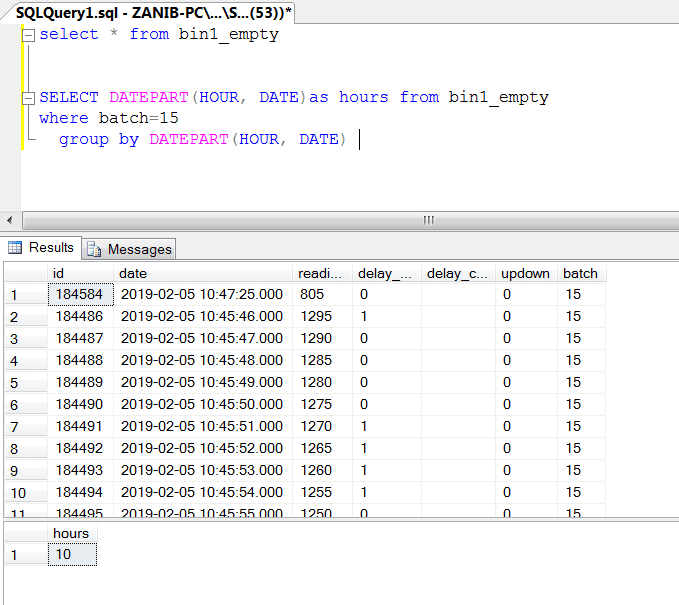Click the updown column header

tap(526, 273)
